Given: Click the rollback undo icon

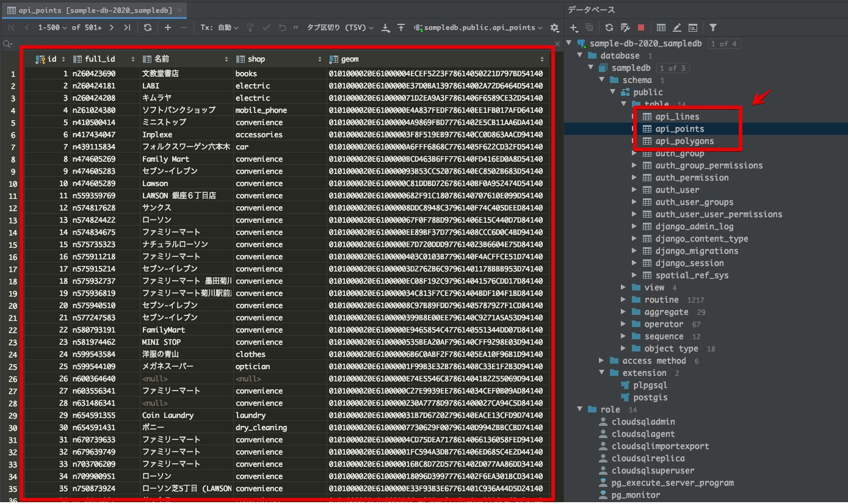Looking at the screenshot, I should point(282,27).
